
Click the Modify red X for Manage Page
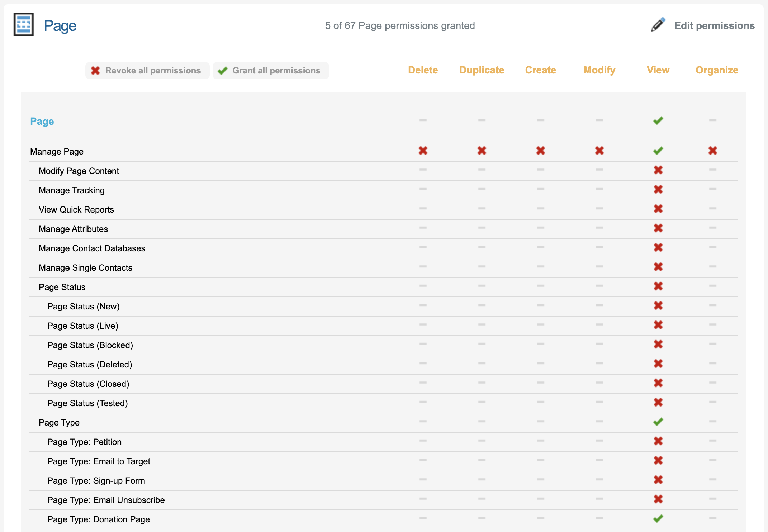pyautogui.click(x=599, y=151)
